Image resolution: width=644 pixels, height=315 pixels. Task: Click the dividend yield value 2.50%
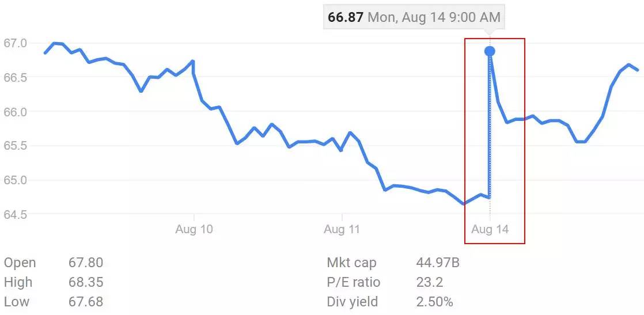pos(434,301)
